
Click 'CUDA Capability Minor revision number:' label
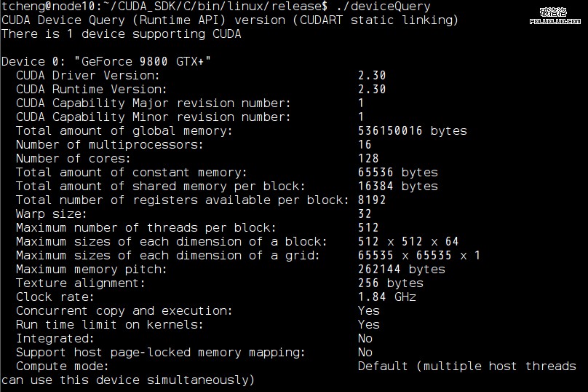tap(154, 117)
